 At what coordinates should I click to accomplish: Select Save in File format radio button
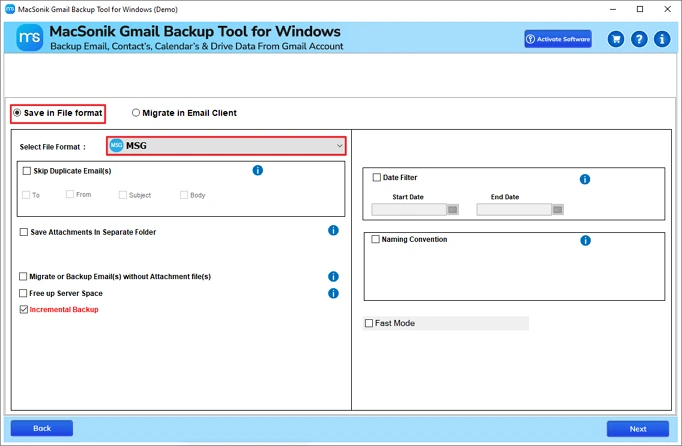click(17, 113)
